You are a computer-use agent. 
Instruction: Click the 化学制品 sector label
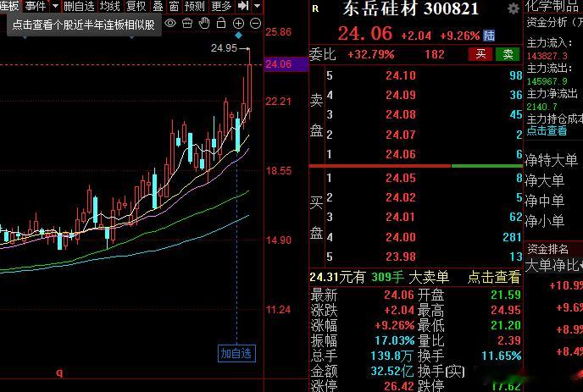pos(553,6)
